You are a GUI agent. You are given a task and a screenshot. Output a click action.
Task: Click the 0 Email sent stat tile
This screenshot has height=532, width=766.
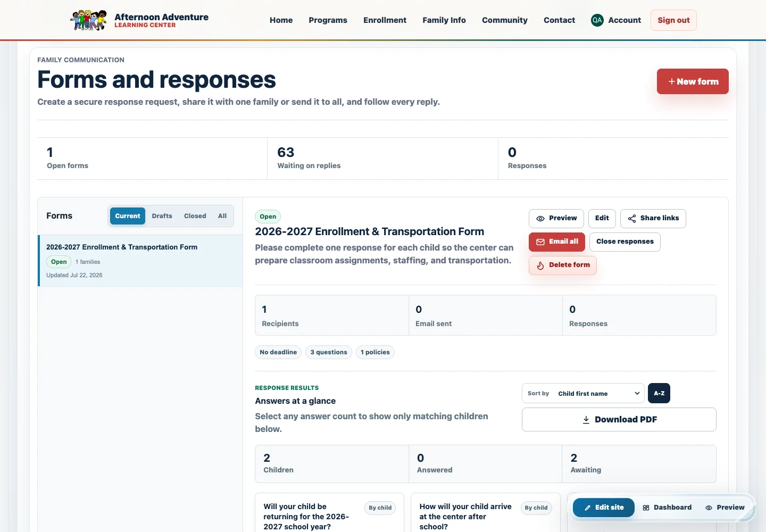(x=485, y=315)
